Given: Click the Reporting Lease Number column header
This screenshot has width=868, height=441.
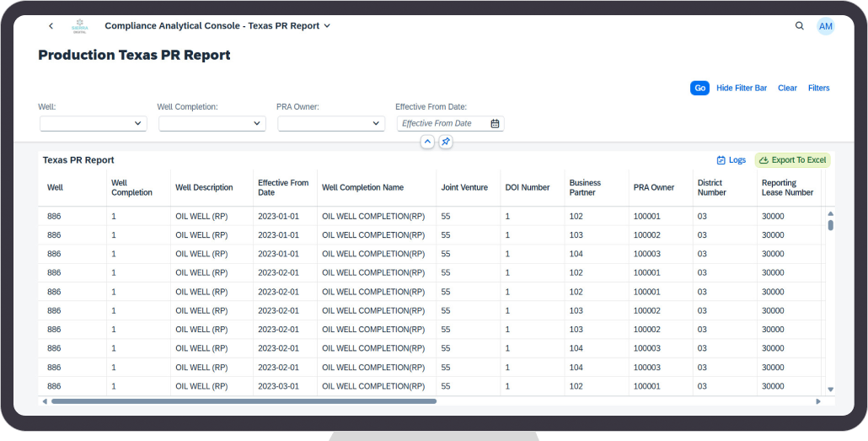Looking at the screenshot, I should (x=788, y=188).
